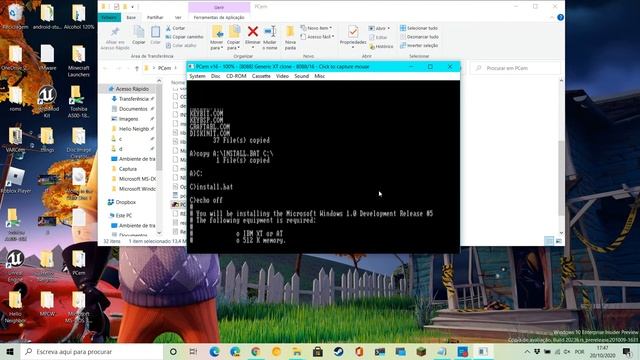The height and width of the screenshot is (360, 640).
Task: Open the Video menu in PCem
Action: [x=282, y=76]
